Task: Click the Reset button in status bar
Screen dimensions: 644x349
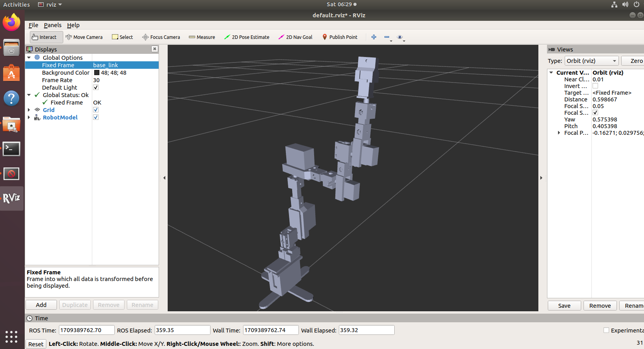Action: pos(36,344)
